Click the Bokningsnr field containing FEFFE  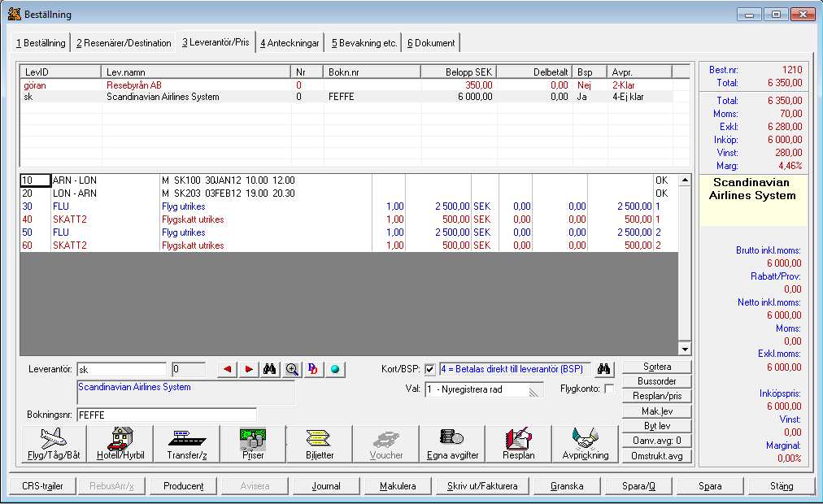[x=167, y=415]
